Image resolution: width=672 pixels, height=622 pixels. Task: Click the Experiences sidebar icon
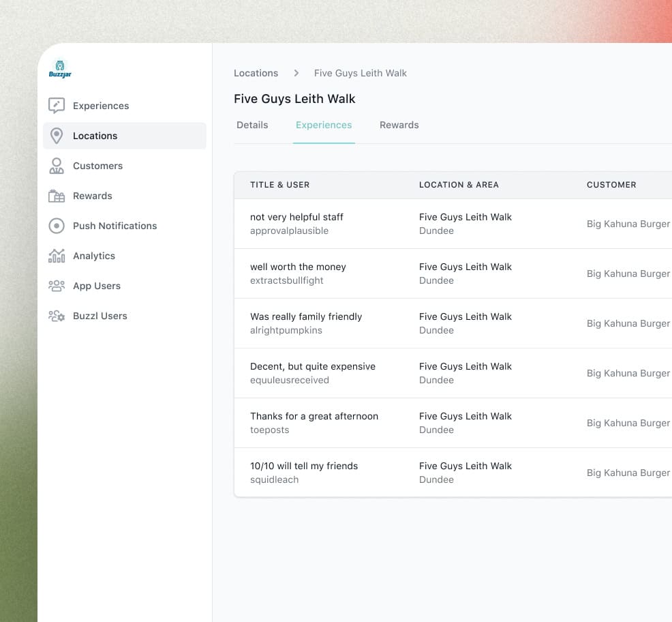click(57, 106)
